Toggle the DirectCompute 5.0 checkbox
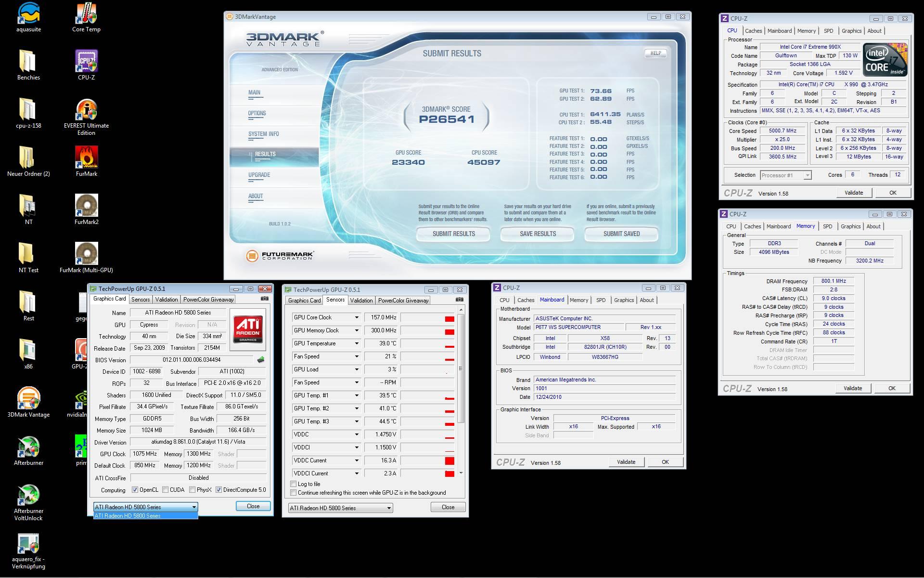This screenshot has height=578, width=924. click(218, 490)
